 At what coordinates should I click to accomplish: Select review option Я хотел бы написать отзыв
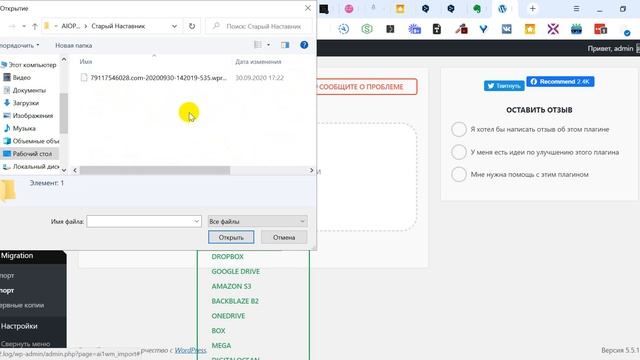(459, 129)
